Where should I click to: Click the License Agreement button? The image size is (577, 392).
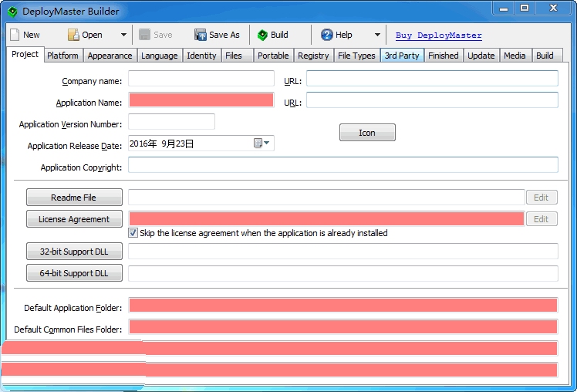(74, 219)
